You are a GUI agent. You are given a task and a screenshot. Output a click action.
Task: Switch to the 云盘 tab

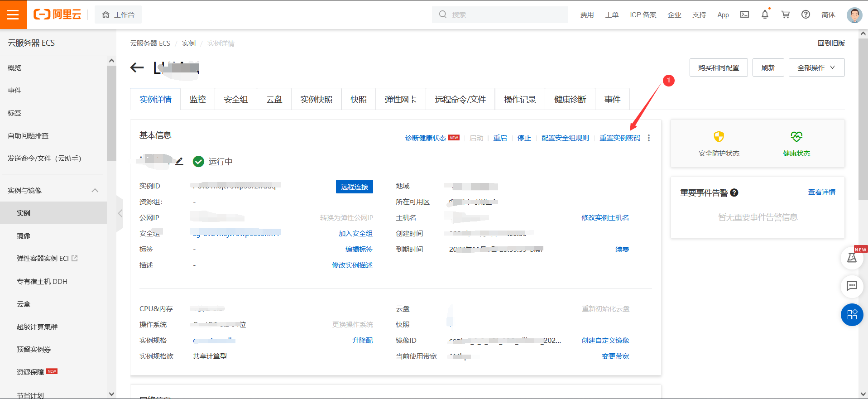pyautogui.click(x=274, y=99)
